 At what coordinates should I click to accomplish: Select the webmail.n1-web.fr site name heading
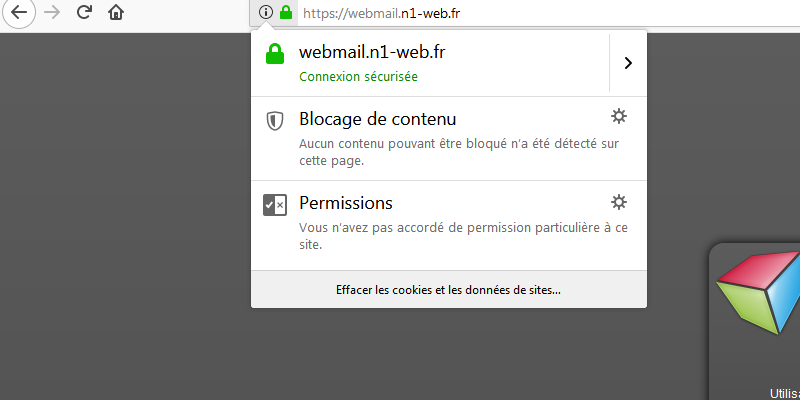pos(371,53)
